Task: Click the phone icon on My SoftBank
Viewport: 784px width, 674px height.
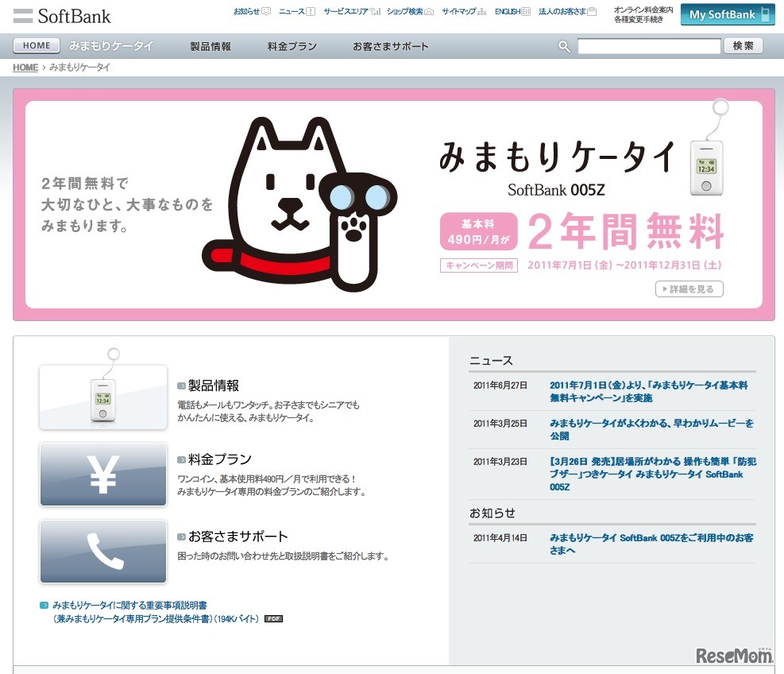Action: (x=765, y=14)
